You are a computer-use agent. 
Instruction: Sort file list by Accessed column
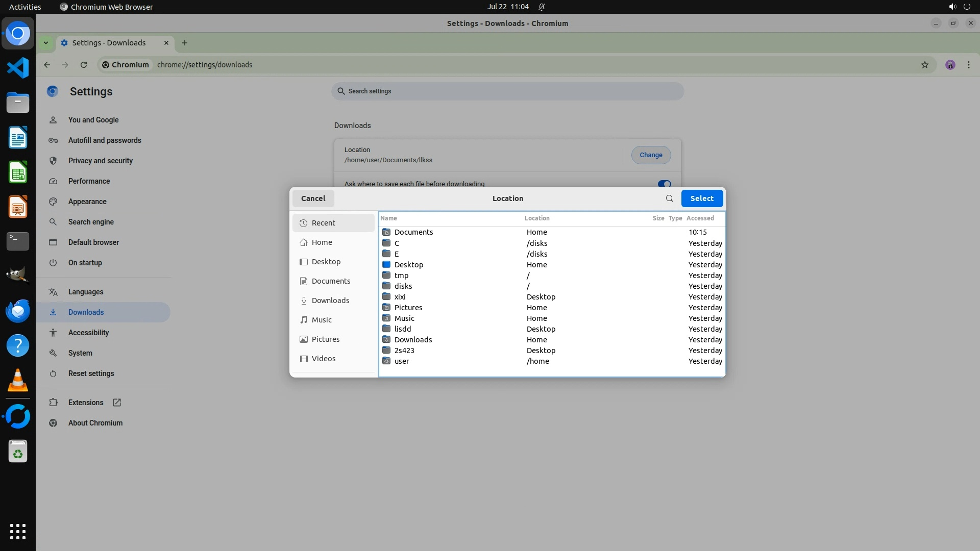pos(700,218)
